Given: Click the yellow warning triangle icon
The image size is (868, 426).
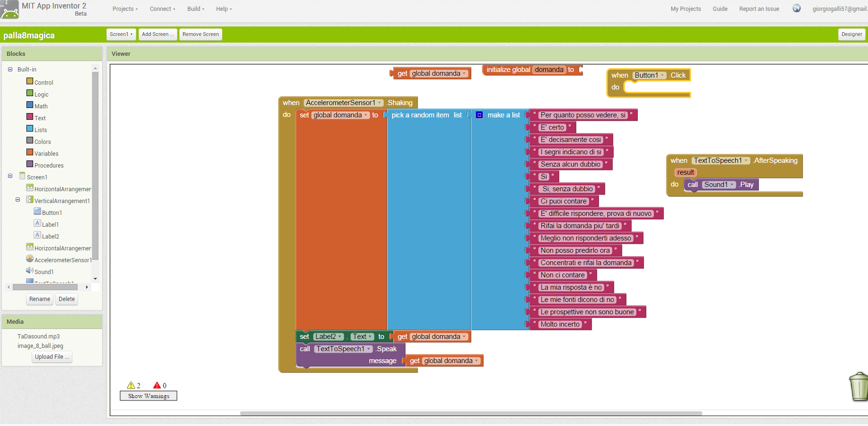Looking at the screenshot, I should 131,385.
